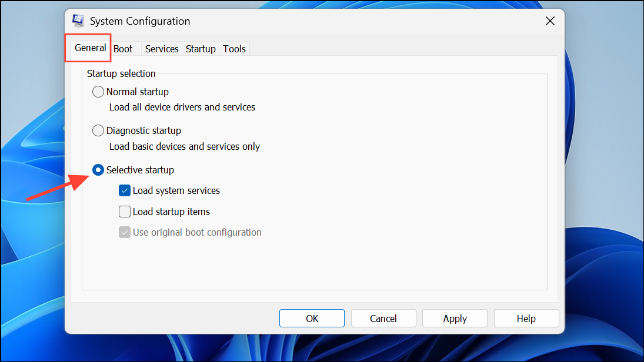Open Help for System Configuration
644x362 pixels.
click(526, 319)
